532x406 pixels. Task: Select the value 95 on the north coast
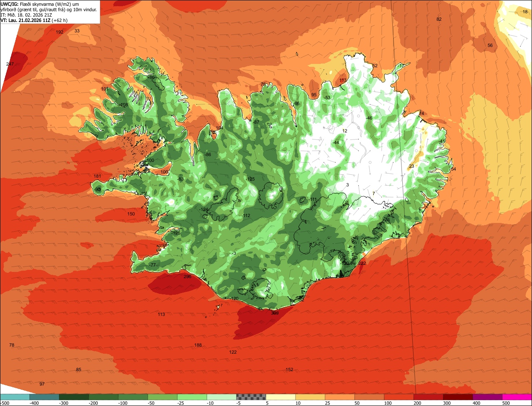pos(314,95)
